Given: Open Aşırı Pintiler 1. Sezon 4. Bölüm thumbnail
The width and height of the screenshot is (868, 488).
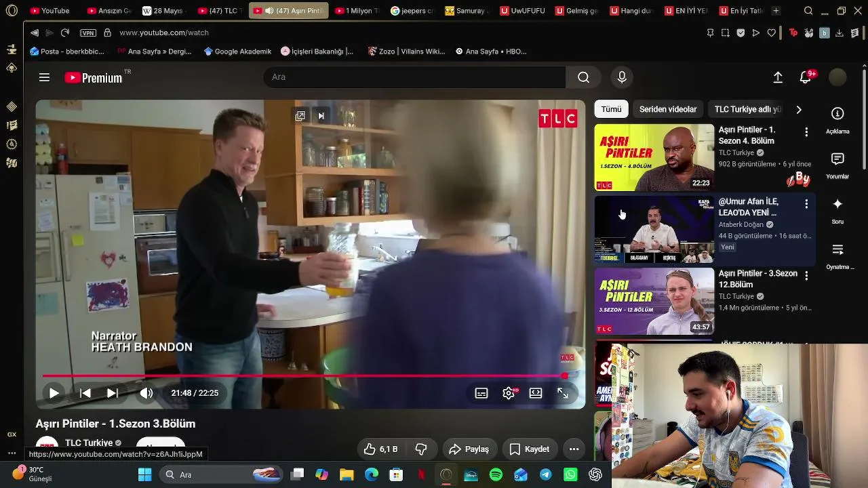Looking at the screenshot, I should tap(654, 157).
